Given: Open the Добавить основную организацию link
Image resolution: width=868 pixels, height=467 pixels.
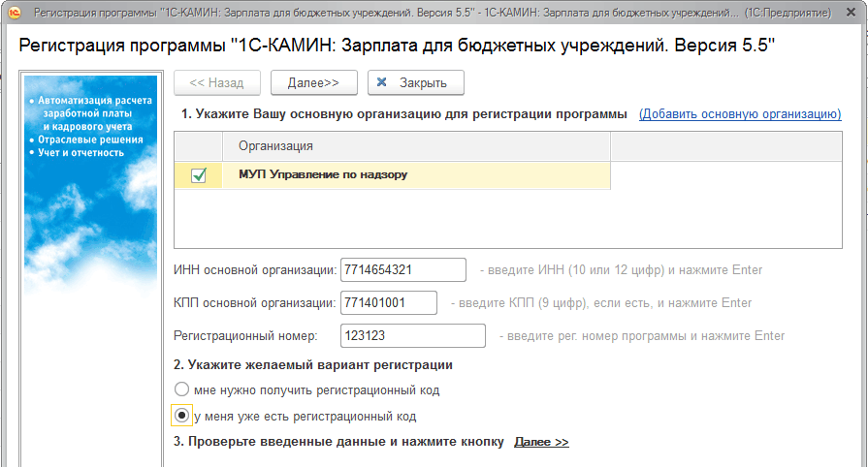Looking at the screenshot, I should click(739, 114).
